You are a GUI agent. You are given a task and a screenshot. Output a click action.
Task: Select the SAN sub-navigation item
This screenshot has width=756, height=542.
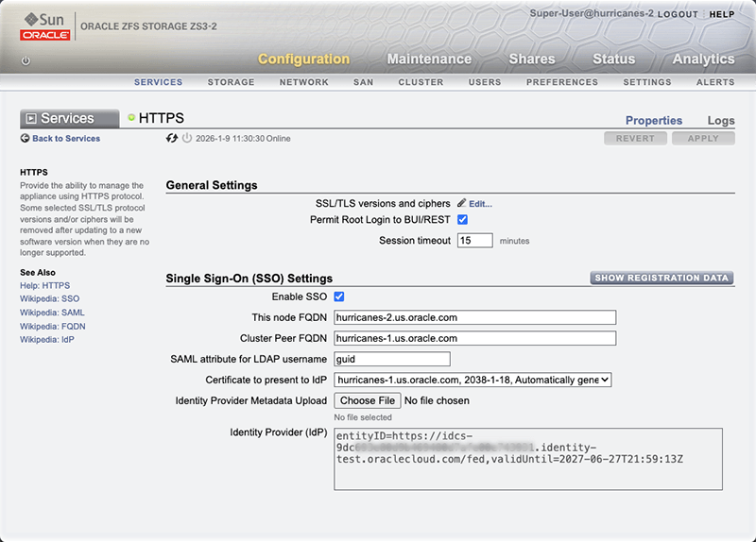click(363, 82)
